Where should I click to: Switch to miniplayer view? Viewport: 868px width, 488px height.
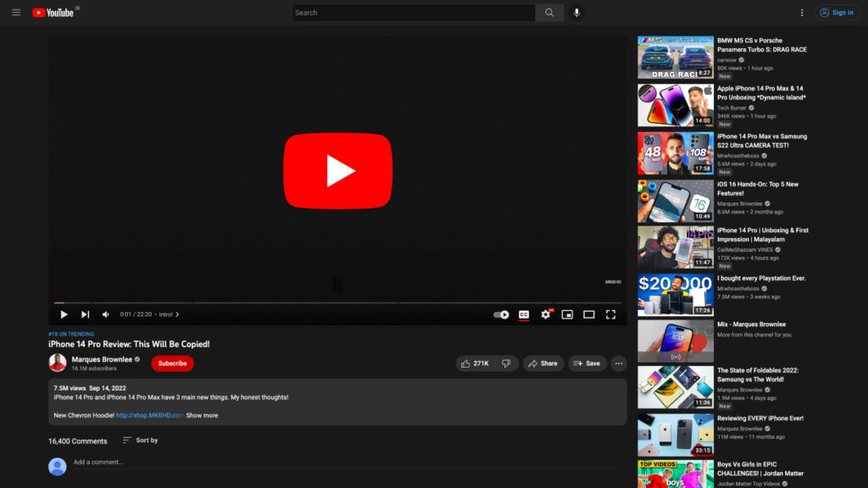click(567, 314)
